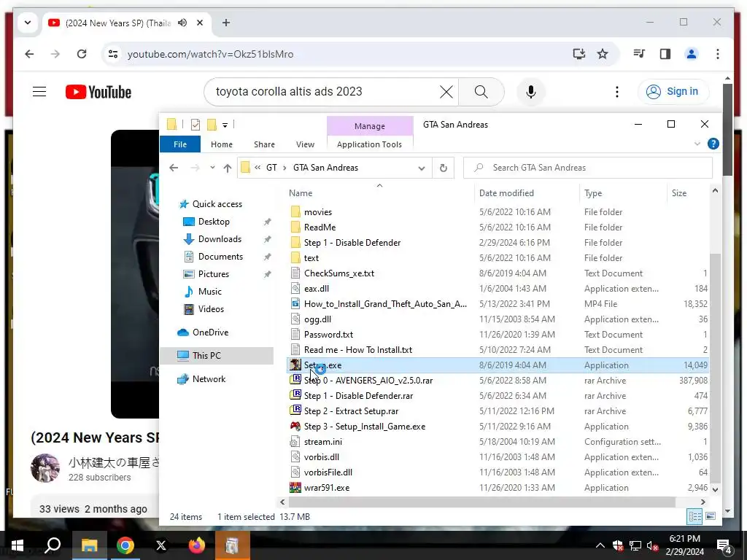Click the Chrome address bar URL
Image resolution: width=747 pixels, height=560 pixels.
click(x=210, y=54)
